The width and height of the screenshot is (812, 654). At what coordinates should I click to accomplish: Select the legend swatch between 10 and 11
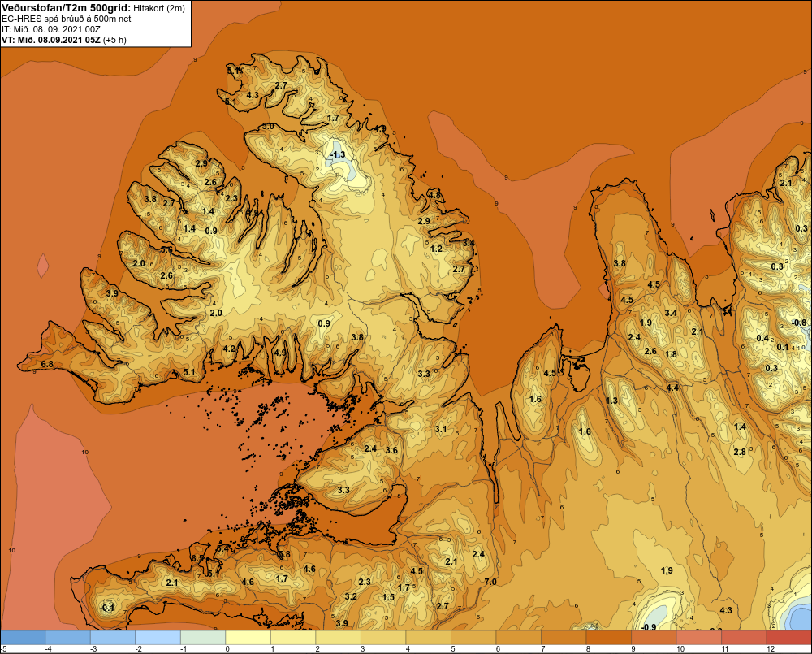[x=698, y=638]
